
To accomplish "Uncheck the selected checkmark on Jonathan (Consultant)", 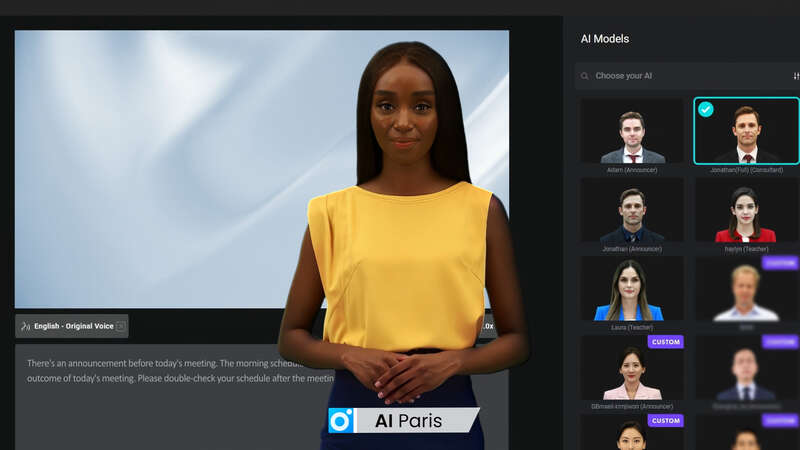I will [x=706, y=109].
